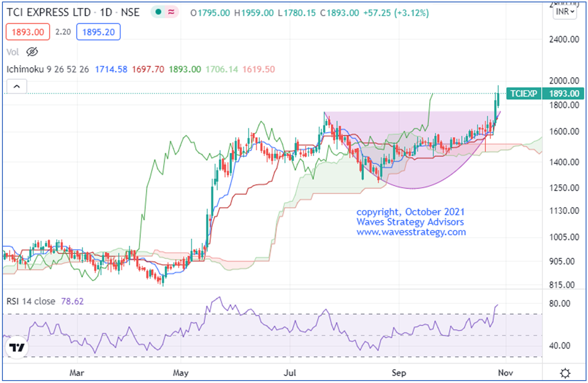Click the Vol indicator label
The width and height of the screenshot is (588, 383).
tap(14, 51)
